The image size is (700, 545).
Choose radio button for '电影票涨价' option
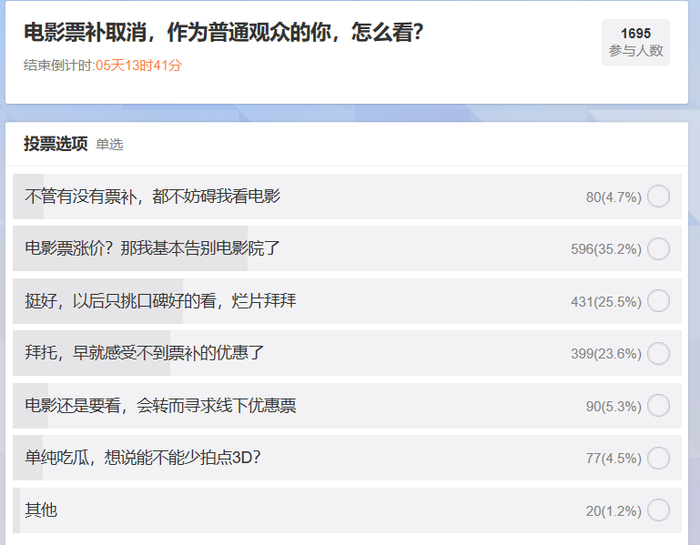[x=658, y=248]
